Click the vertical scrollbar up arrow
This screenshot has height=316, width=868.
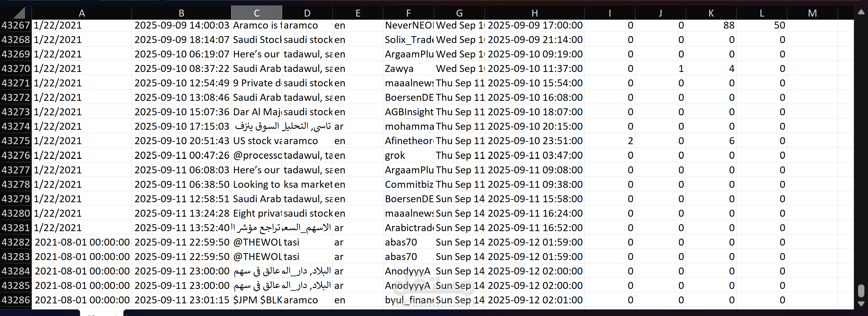click(x=861, y=12)
